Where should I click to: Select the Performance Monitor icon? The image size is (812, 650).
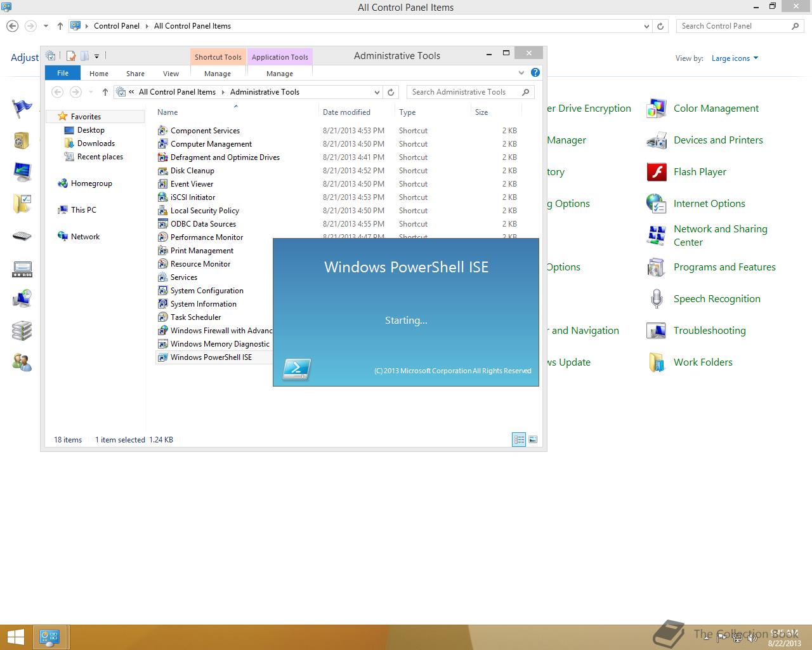tap(163, 237)
